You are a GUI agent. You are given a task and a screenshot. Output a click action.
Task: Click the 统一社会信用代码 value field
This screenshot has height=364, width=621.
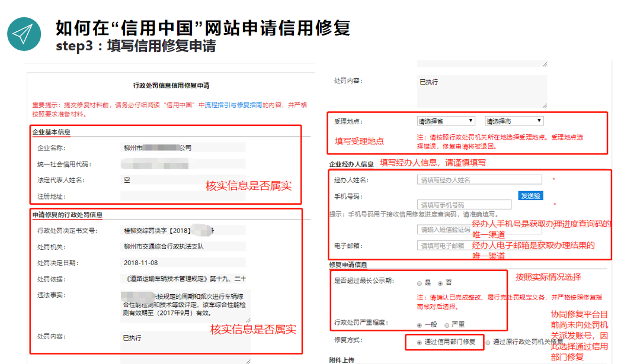click(183, 164)
